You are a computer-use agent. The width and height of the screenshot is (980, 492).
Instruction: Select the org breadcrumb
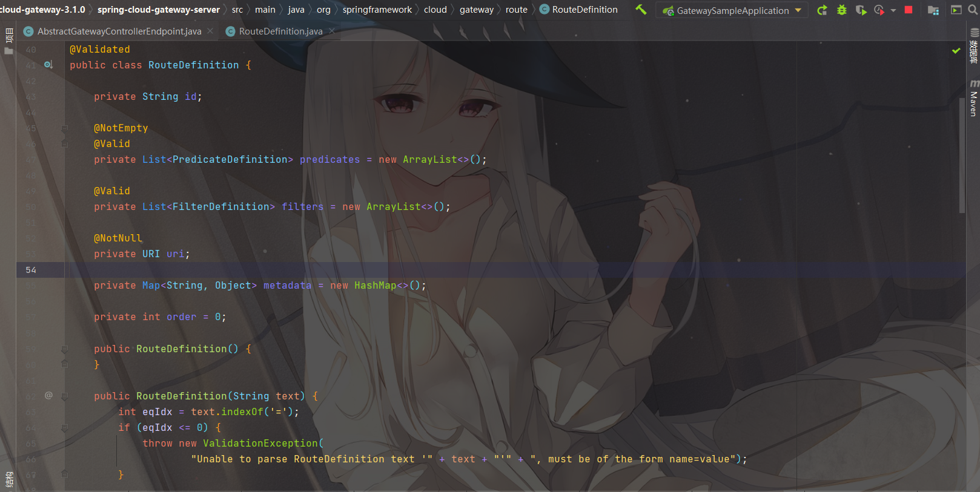324,10
